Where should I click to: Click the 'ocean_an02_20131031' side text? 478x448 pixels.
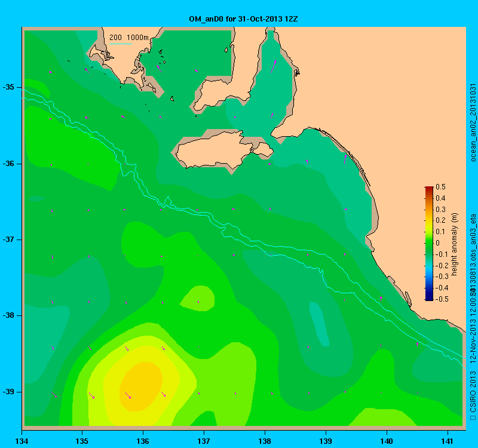tap(473, 122)
